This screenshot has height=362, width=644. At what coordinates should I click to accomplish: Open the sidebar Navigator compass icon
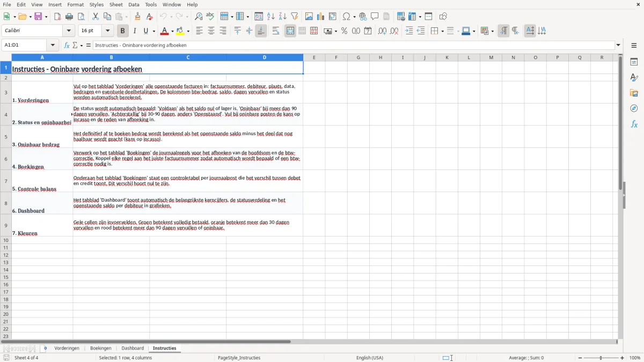pos(634,108)
